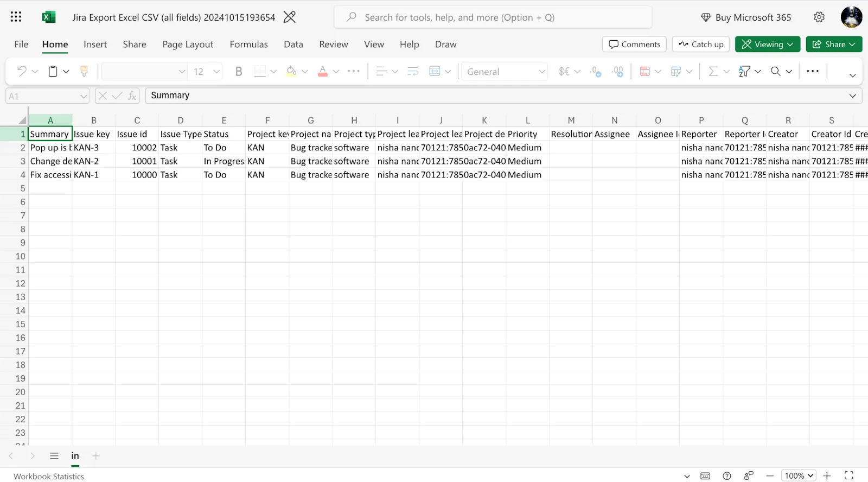Open Paste options dropdown arrow
Image resolution: width=868 pixels, height=482 pixels.
66,71
